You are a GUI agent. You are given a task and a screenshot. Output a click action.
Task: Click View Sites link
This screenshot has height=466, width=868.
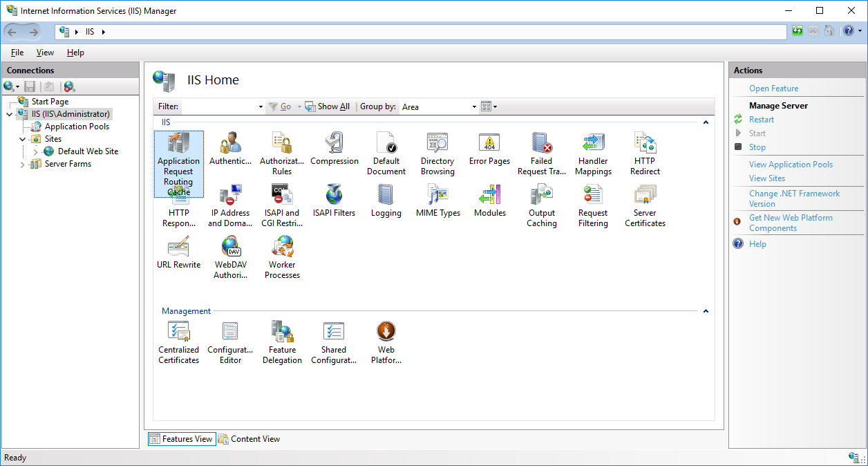pyautogui.click(x=767, y=178)
